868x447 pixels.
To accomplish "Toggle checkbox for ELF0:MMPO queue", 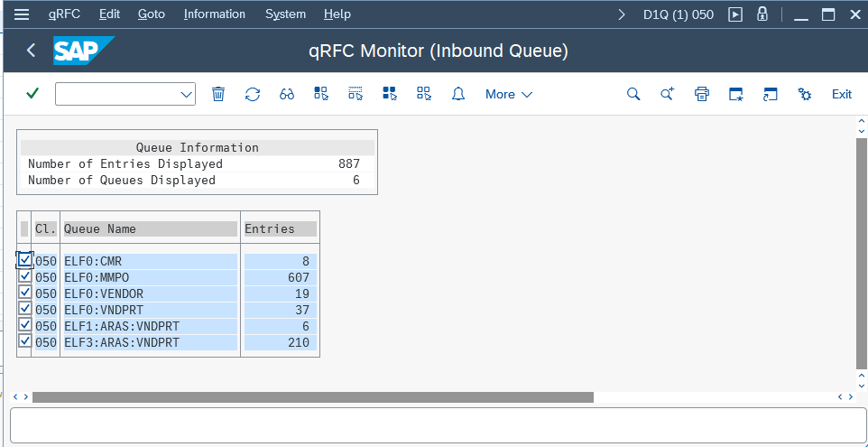I will coord(25,277).
